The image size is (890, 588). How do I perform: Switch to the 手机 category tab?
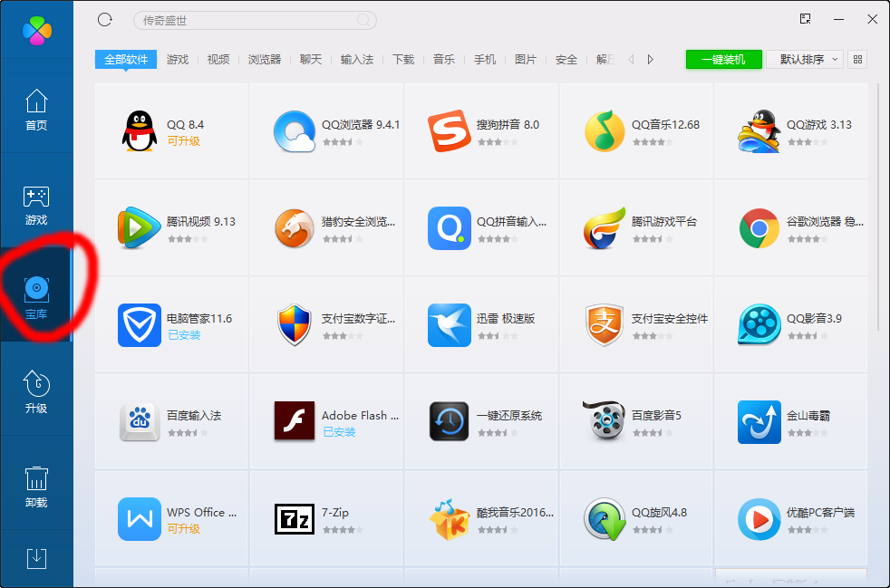click(485, 59)
